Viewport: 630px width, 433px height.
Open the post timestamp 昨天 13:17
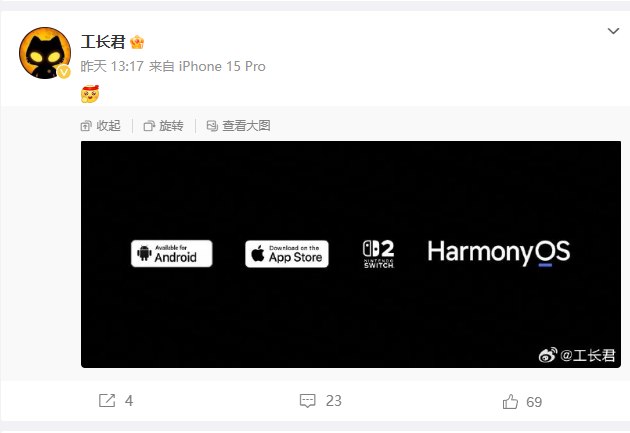pyautogui.click(x=112, y=66)
